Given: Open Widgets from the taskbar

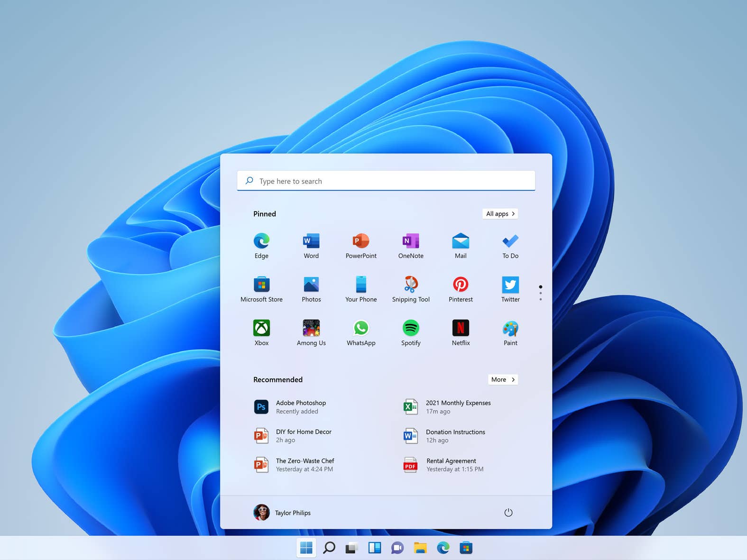Looking at the screenshot, I should point(375,548).
